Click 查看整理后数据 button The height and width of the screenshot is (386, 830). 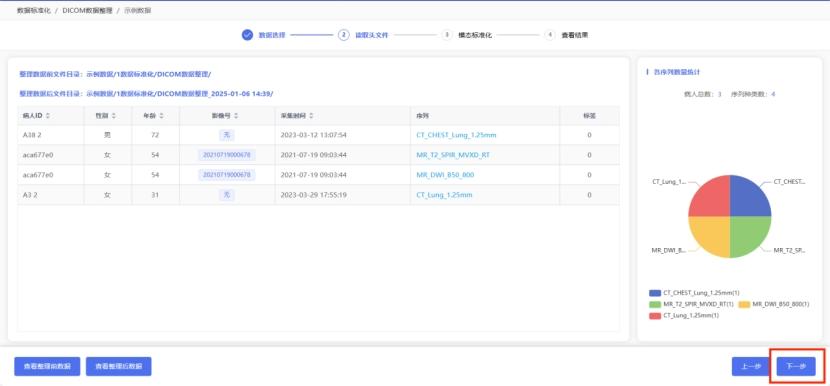coord(119,366)
